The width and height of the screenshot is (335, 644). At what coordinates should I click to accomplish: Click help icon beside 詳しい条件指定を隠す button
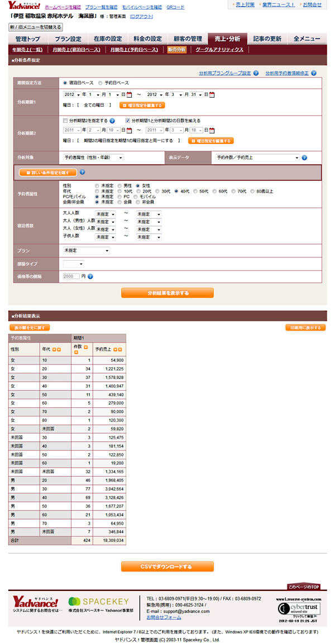(x=82, y=172)
